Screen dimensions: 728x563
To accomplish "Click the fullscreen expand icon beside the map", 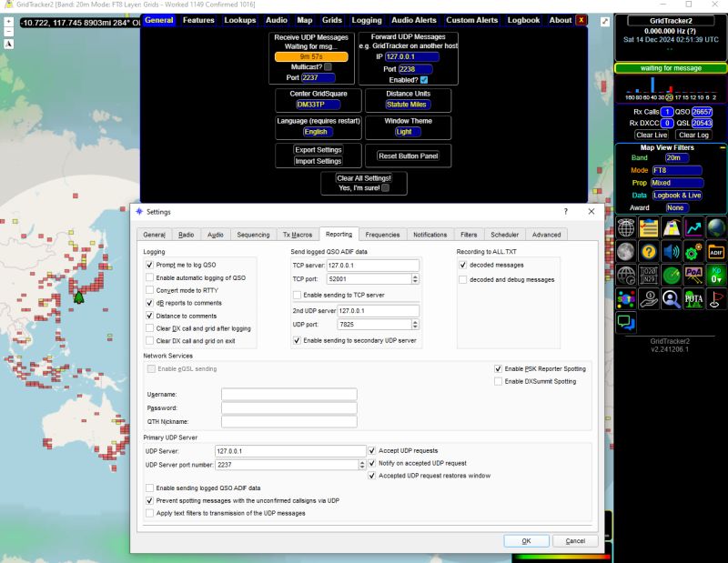I will pos(604,22).
